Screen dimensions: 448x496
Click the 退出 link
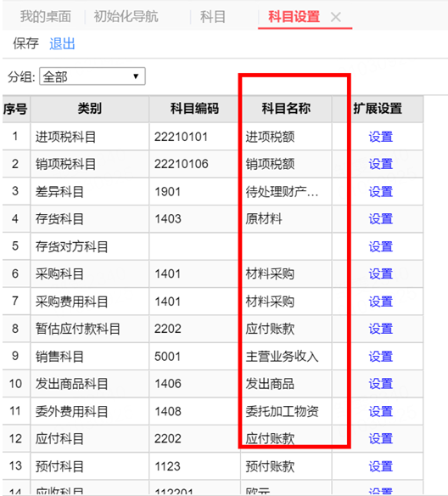(62, 43)
